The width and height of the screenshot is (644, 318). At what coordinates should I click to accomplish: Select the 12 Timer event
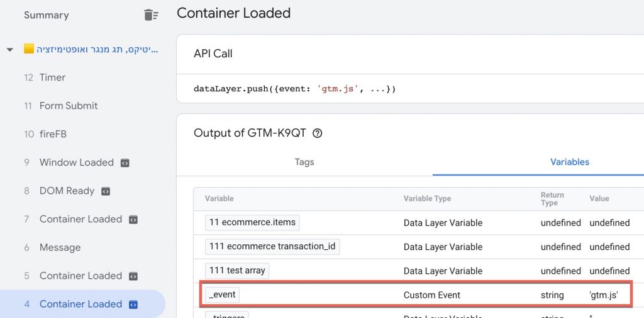click(45, 77)
